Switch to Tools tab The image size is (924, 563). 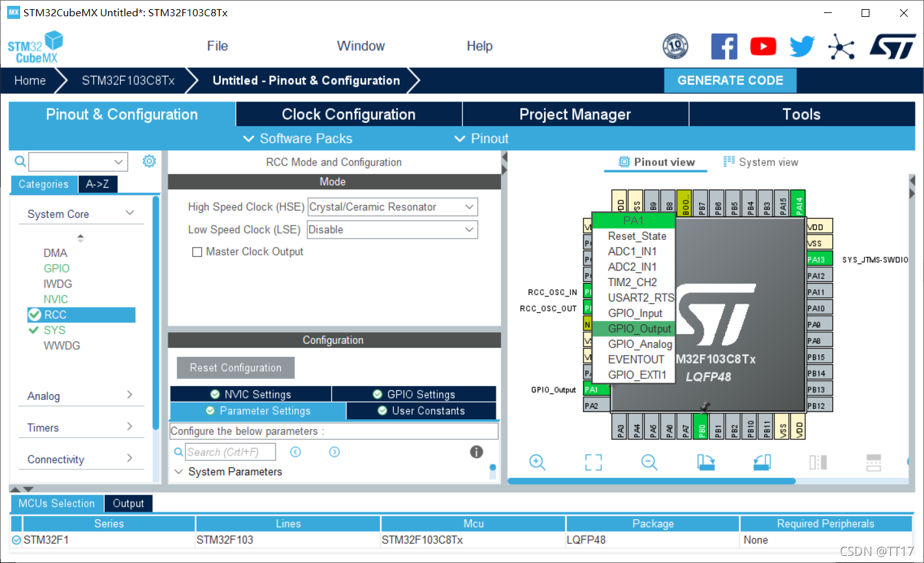tap(802, 114)
